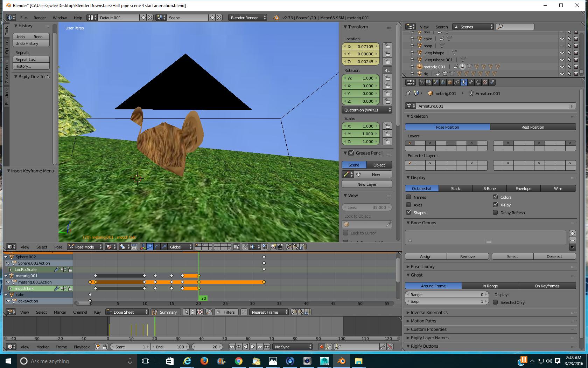
Task: Click the outliner search magnifier field
Action: (x=515, y=27)
